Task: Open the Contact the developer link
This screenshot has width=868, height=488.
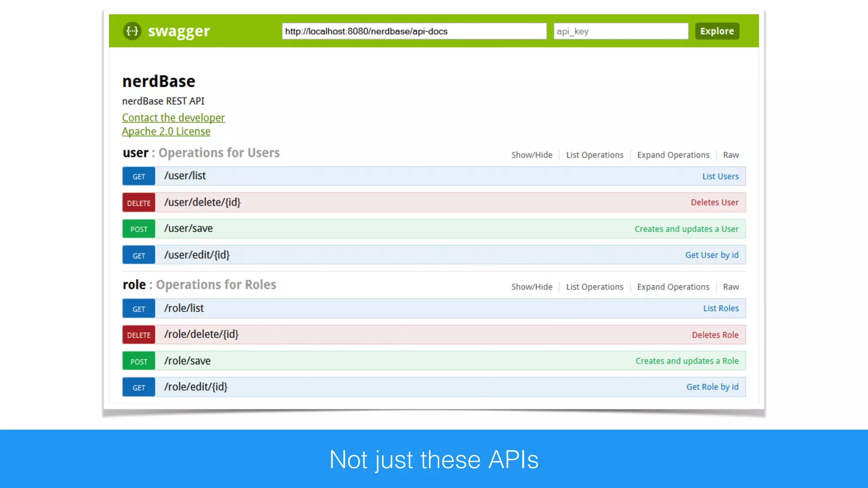Action: coord(173,117)
